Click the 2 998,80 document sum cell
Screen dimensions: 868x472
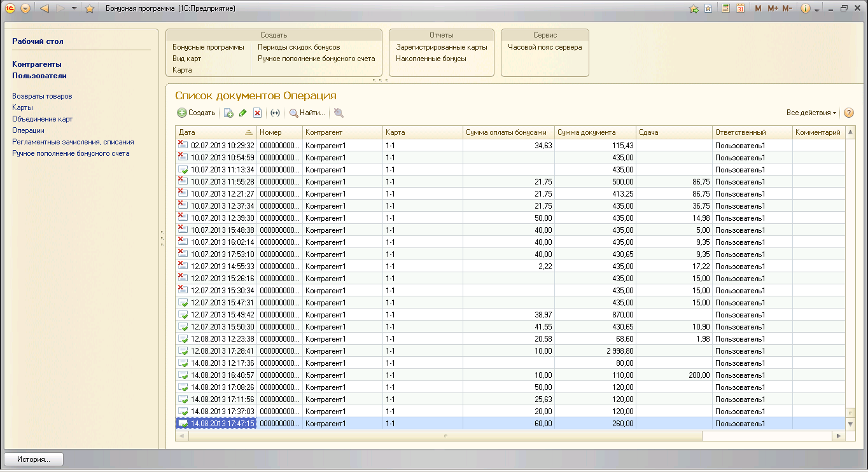pos(595,351)
